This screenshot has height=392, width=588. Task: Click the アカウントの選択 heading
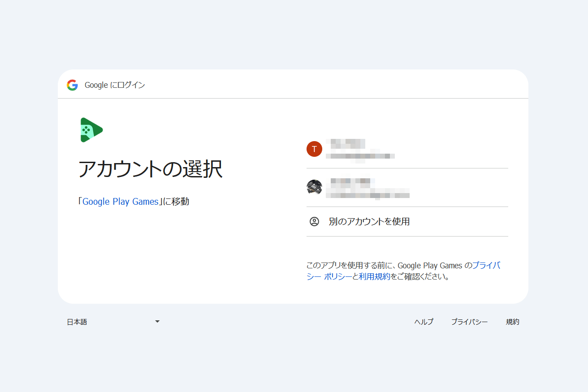(x=150, y=169)
